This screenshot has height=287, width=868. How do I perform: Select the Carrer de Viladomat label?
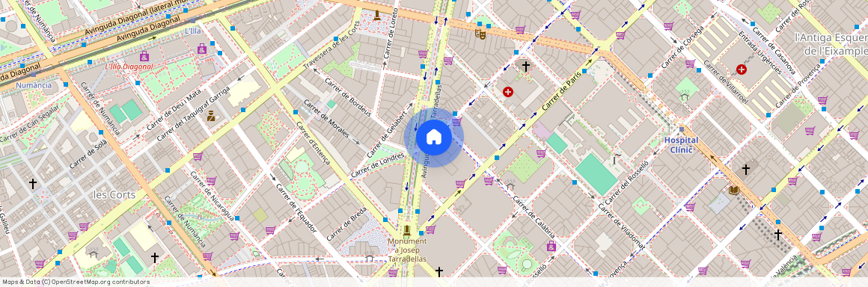coord(623,226)
